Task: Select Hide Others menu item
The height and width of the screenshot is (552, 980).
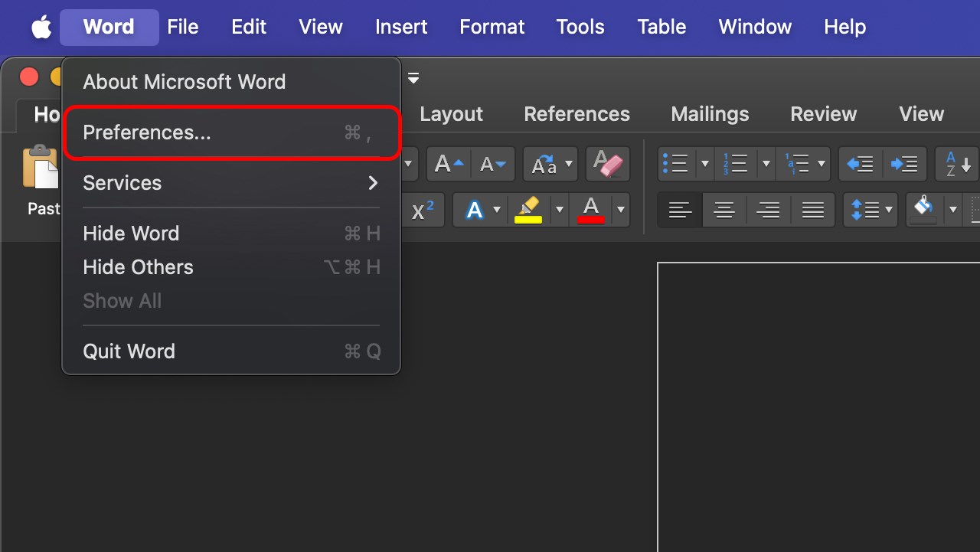Action: tap(230, 267)
